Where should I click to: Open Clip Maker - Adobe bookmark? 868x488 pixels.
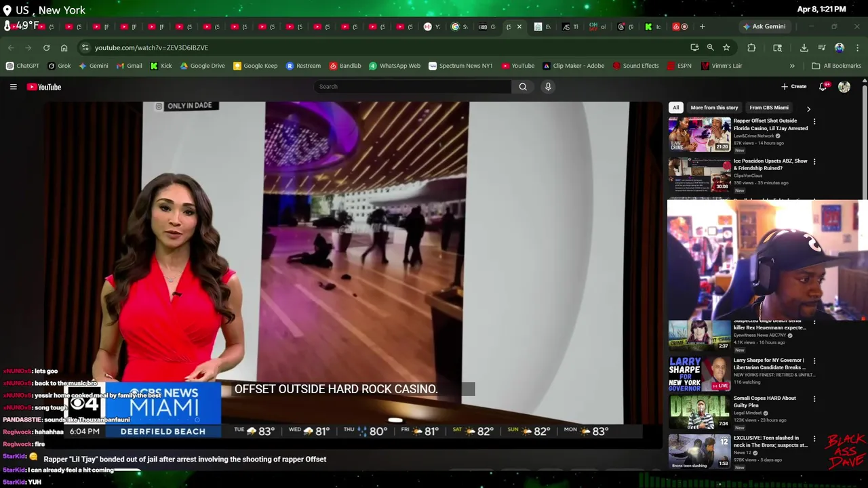[x=573, y=66]
